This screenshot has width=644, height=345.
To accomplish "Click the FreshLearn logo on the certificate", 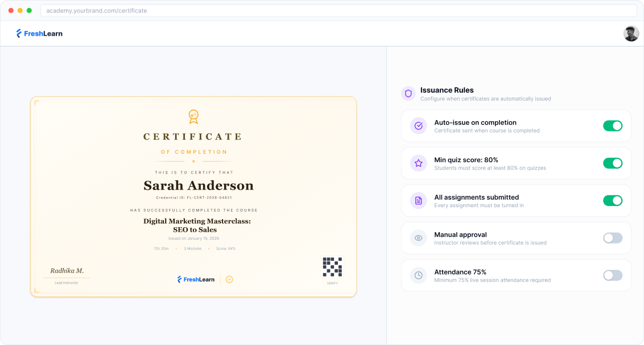I will (196, 280).
